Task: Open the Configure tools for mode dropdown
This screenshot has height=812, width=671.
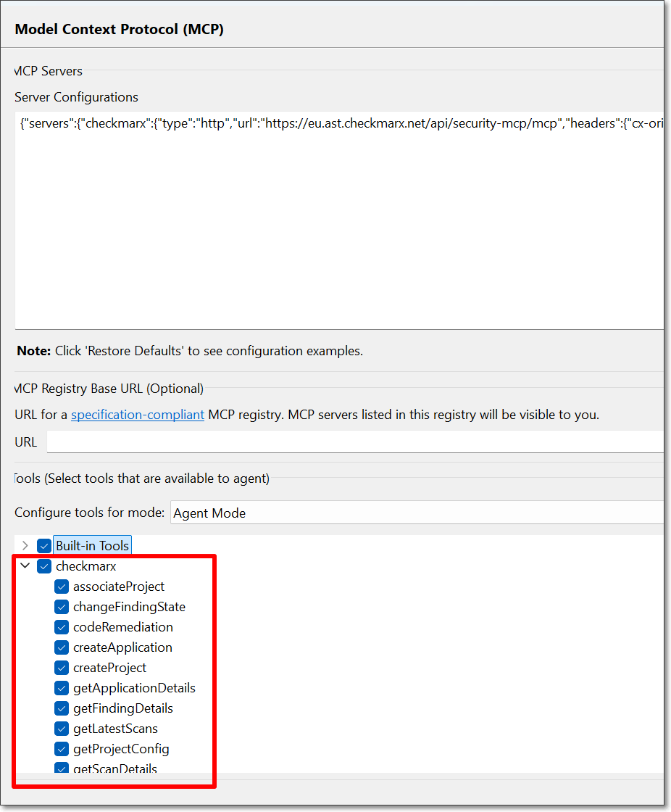Action: [417, 513]
